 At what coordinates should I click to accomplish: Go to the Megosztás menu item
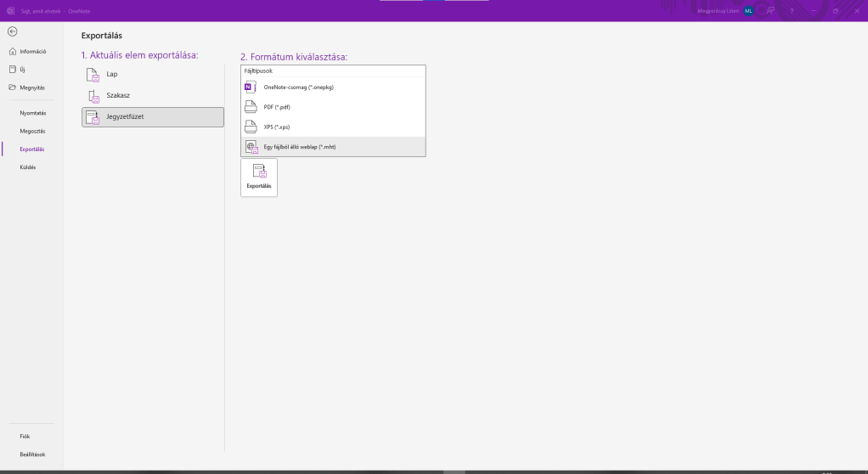33,131
